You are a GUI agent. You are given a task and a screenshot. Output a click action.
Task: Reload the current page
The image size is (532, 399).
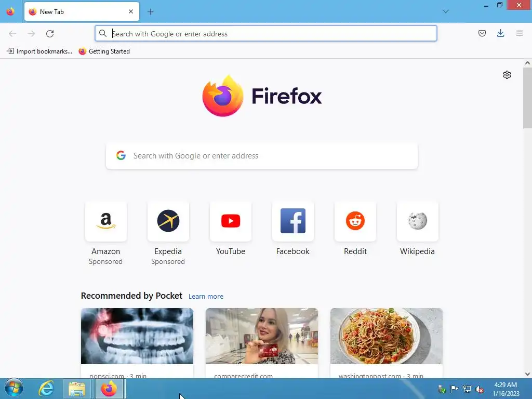[x=50, y=34]
